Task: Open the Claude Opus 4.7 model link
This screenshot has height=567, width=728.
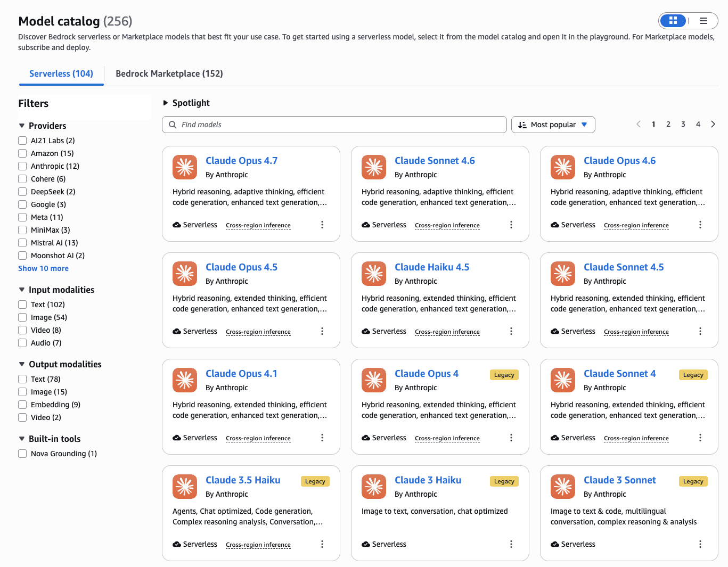Action: click(242, 161)
